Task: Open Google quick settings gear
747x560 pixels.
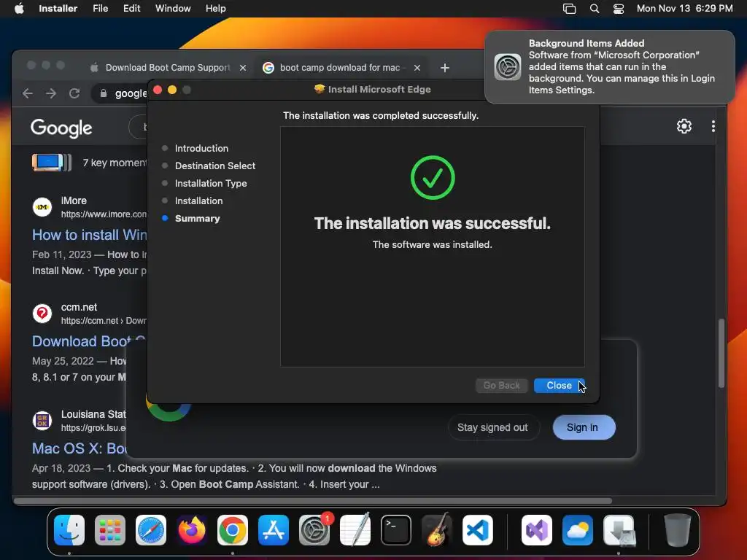Action: 684,126
